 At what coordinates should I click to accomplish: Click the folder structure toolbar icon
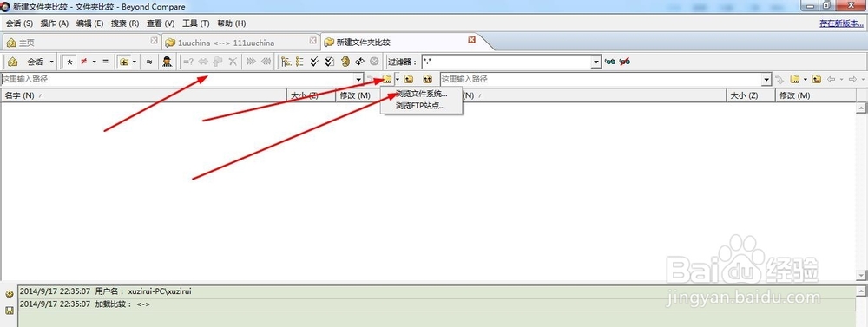pos(124,62)
